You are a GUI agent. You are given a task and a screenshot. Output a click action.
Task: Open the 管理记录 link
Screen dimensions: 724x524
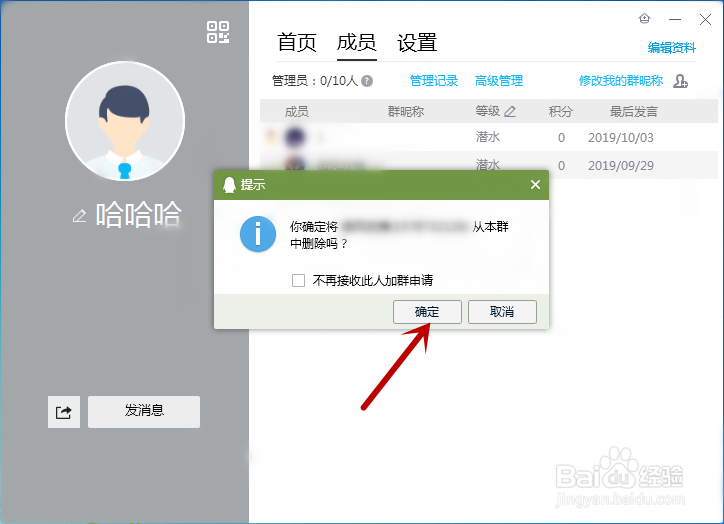[x=434, y=81]
